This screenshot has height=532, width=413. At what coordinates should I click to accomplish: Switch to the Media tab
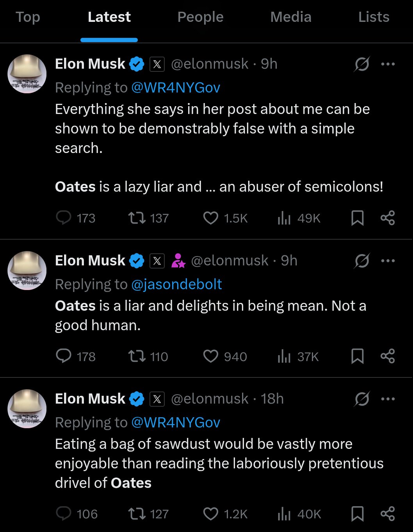point(291,17)
